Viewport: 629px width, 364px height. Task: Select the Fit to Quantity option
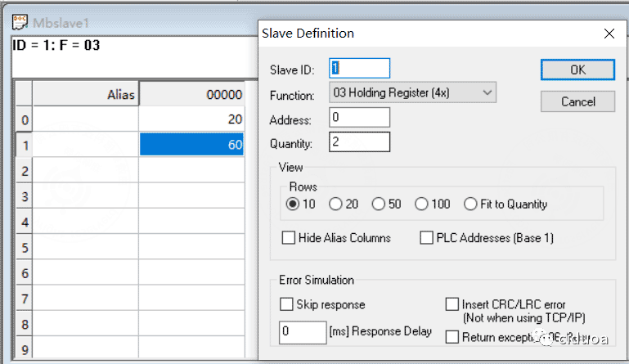pos(470,204)
